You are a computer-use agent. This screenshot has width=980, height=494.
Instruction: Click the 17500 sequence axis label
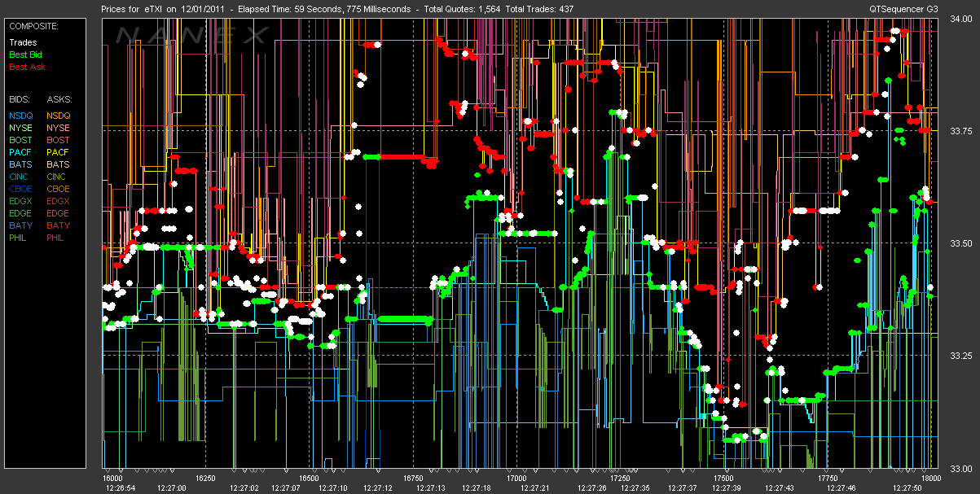pos(723,478)
